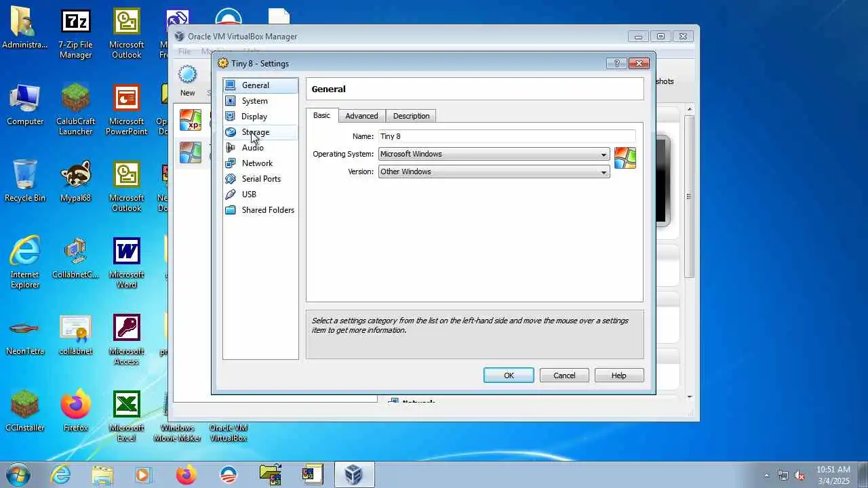Confirm settings with the OK button

509,375
